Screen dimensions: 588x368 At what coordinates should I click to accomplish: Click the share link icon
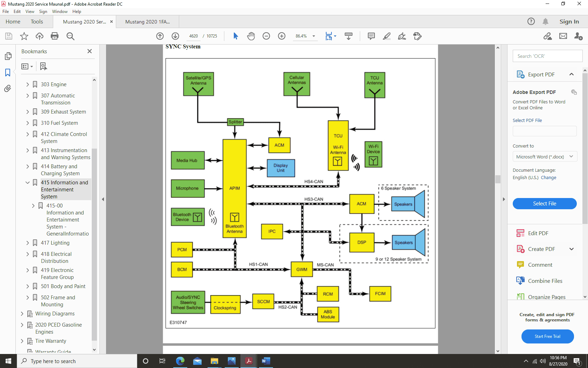(x=548, y=36)
